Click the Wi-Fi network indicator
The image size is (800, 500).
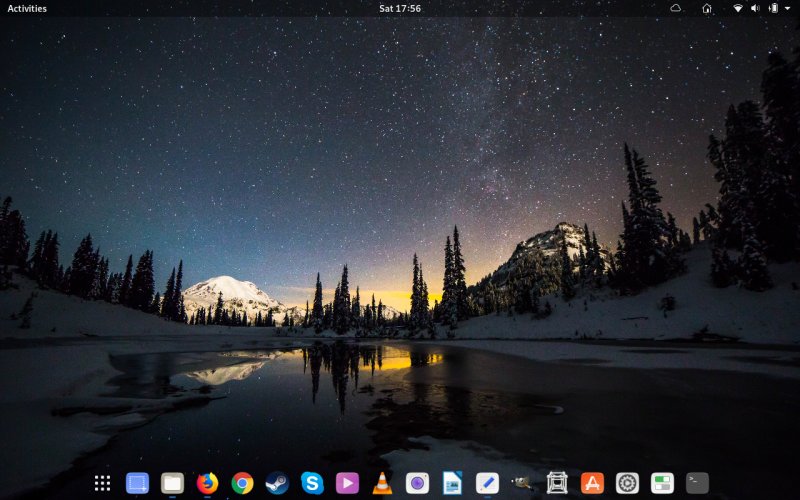coord(738,8)
